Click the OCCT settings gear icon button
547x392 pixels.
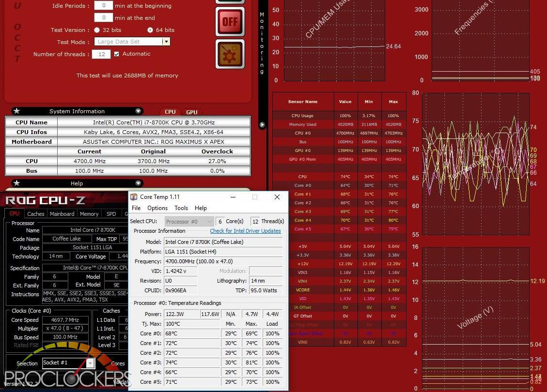pyautogui.click(x=230, y=54)
